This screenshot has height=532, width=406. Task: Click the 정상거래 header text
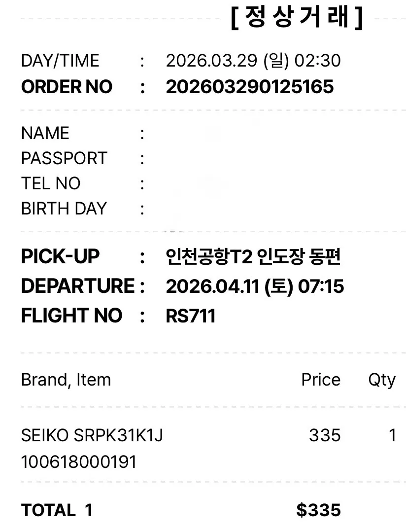tap(297, 18)
